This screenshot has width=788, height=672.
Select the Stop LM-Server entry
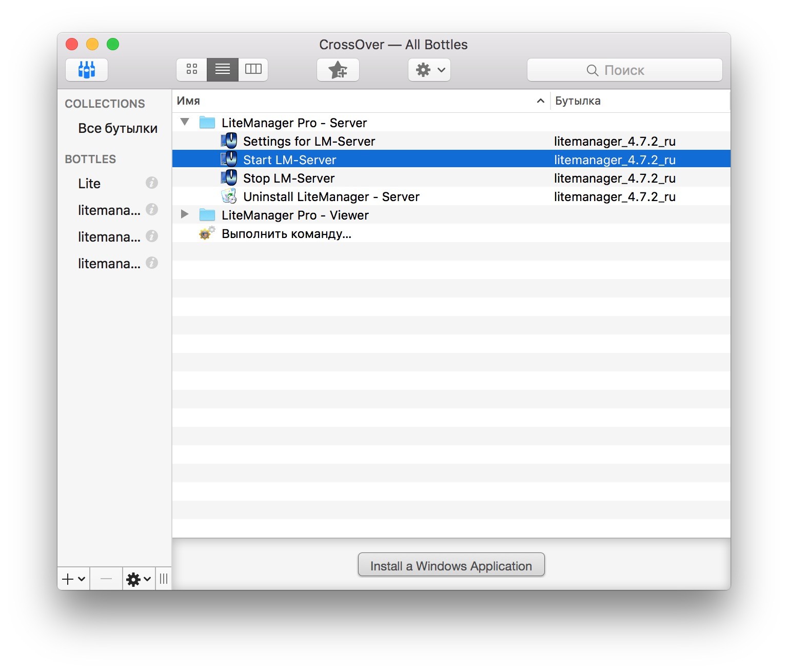pos(289,178)
